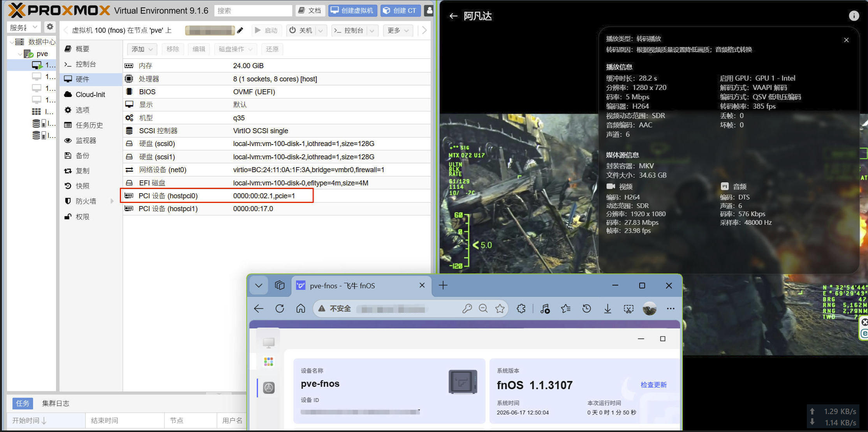The width and height of the screenshot is (868, 432).
Task: Collapse the pve node expander arrow
Action: [x=20, y=54]
